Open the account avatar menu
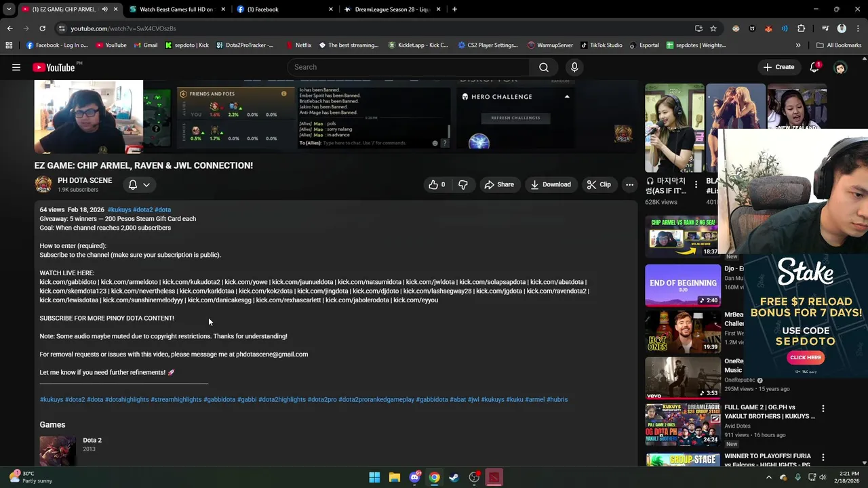 tap(840, 67)
